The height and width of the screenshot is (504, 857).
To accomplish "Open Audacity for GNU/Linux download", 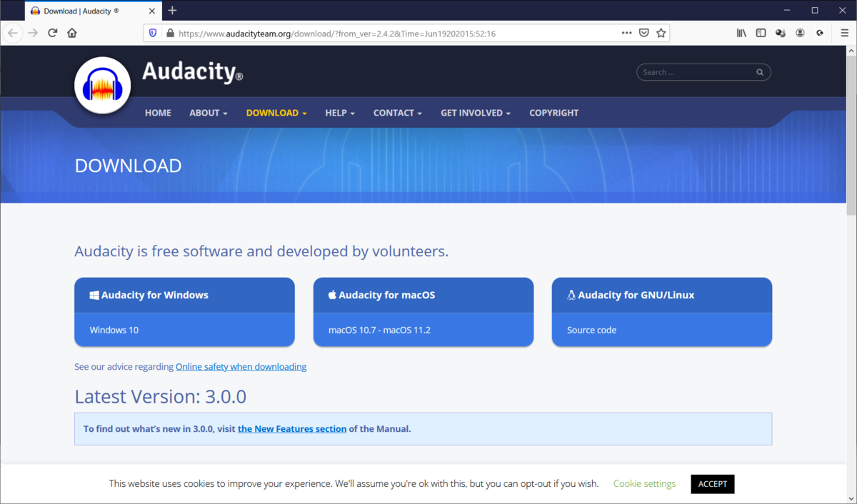I will pos(662,295).
